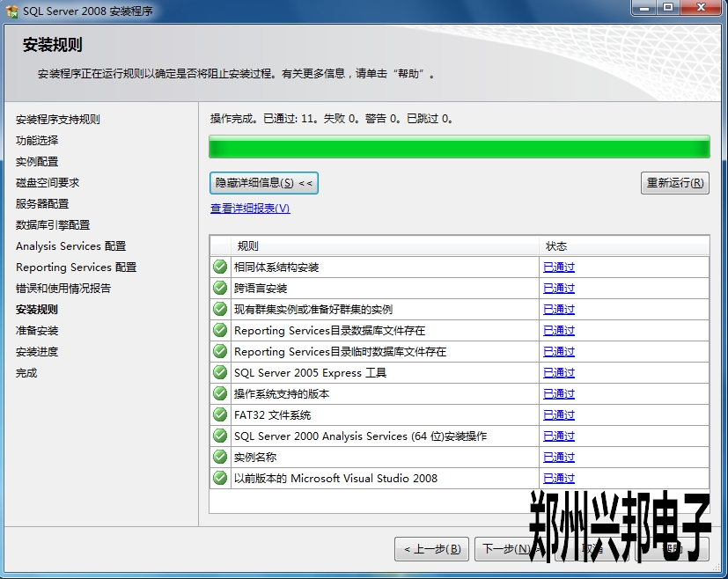Click the SQL Server setup title bar icon
The width and height of the screenshot is (728, 579).
(x=11, y=11)
